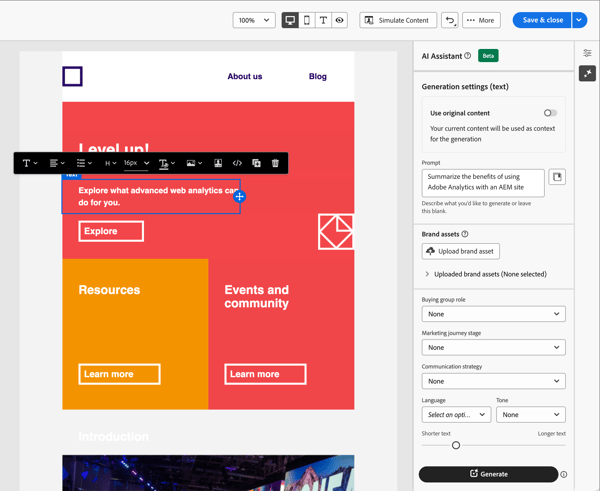Click the Explore button in banner
The image size is (600, 491).
(x=111, y=231)
